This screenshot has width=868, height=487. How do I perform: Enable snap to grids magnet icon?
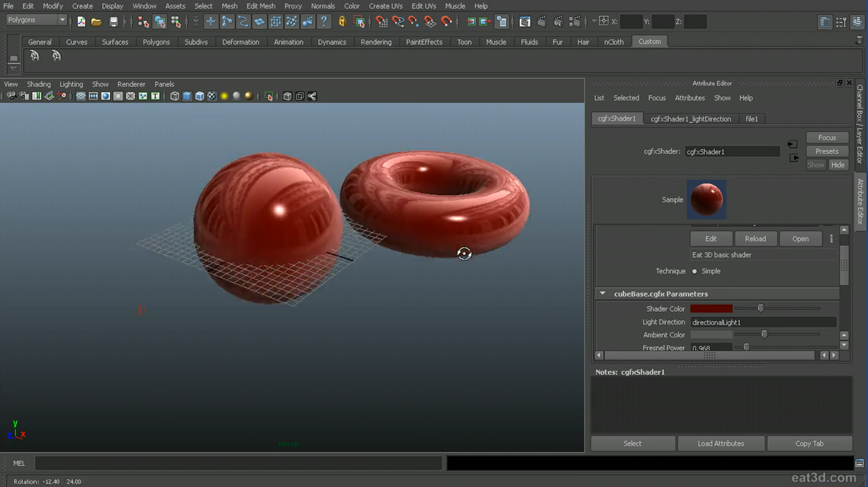tap(381, 22)
